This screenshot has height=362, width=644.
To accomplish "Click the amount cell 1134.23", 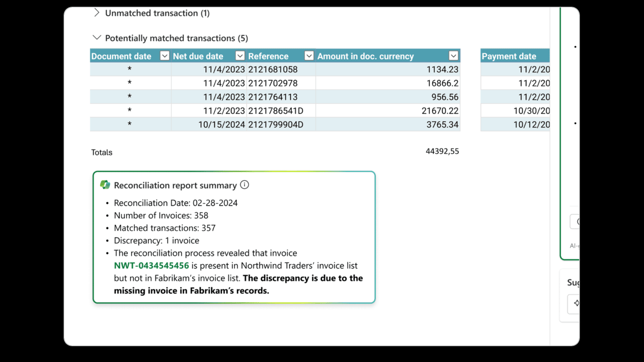I will [x=388, y=69].
